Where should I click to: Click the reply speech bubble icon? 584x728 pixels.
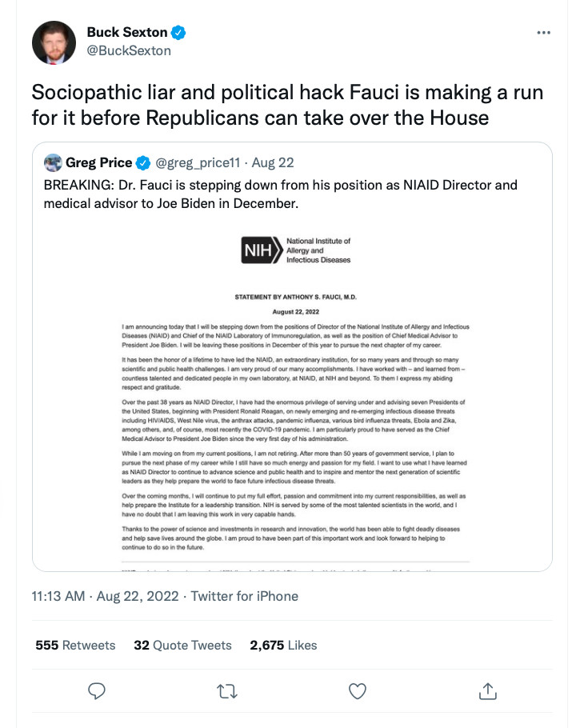click(x=97, y=690)
